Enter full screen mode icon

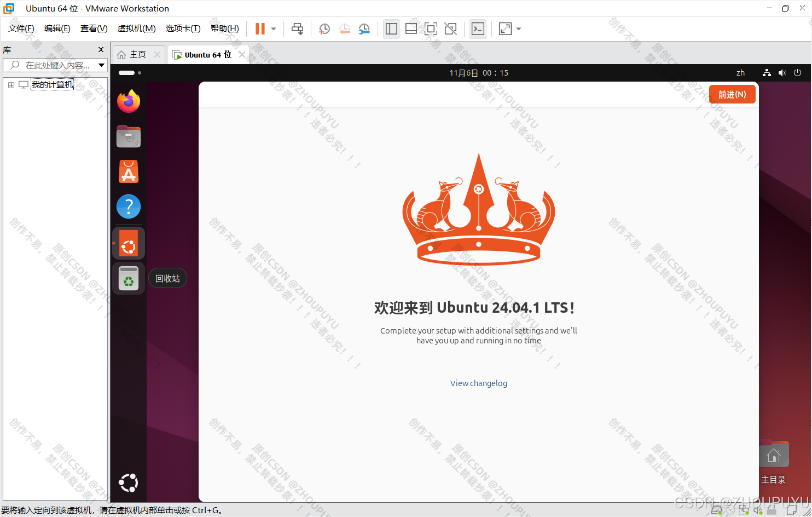point(431,29)
